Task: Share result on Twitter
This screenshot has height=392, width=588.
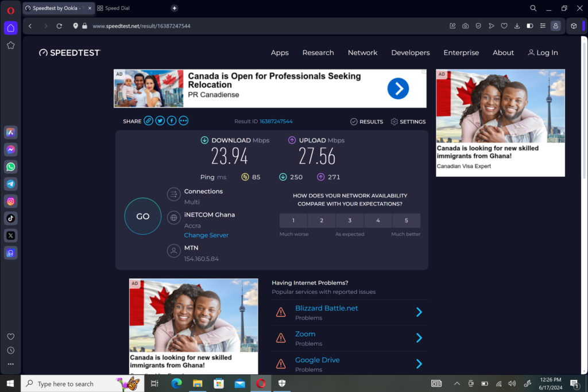Action: (160, 121)
